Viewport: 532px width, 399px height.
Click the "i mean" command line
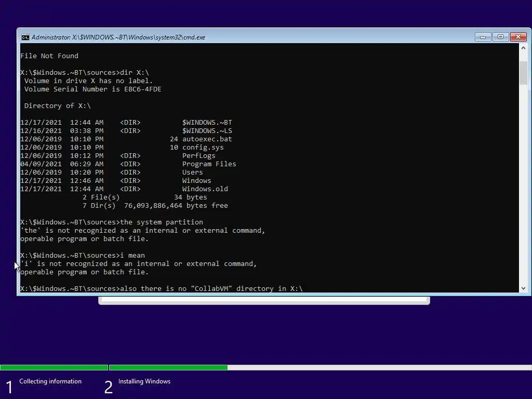(83, 255)
